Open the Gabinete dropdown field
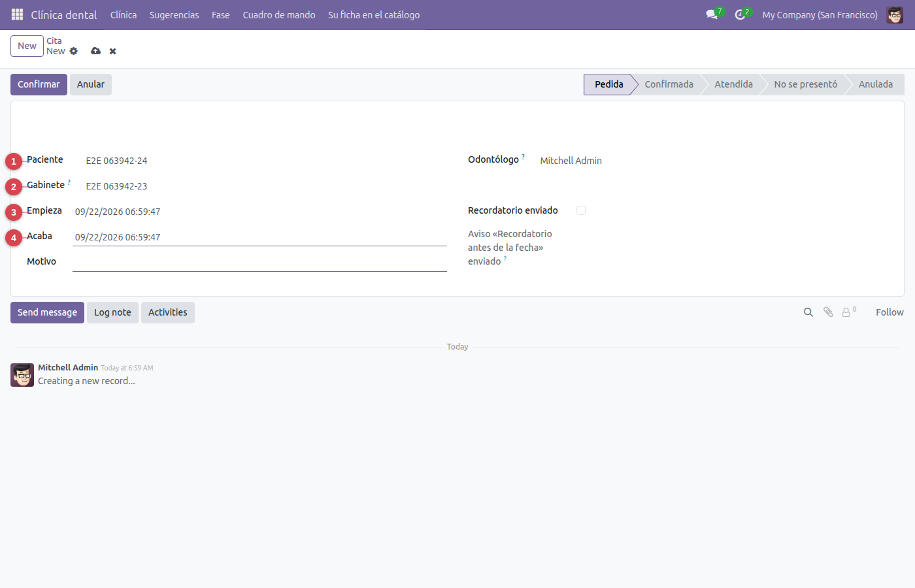Image resolution: width=915 pixels, height=588 pixels. [266, 186]
